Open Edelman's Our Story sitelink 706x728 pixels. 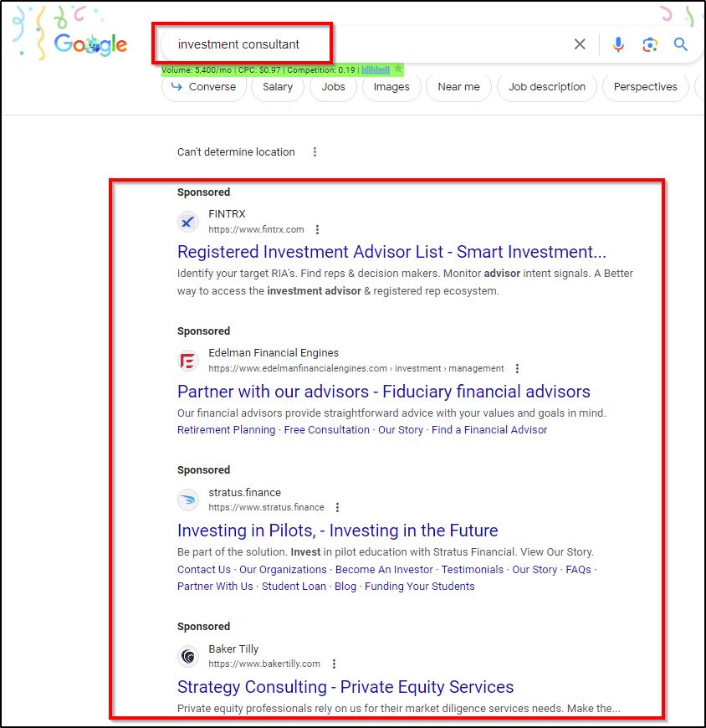pos(401,430)
